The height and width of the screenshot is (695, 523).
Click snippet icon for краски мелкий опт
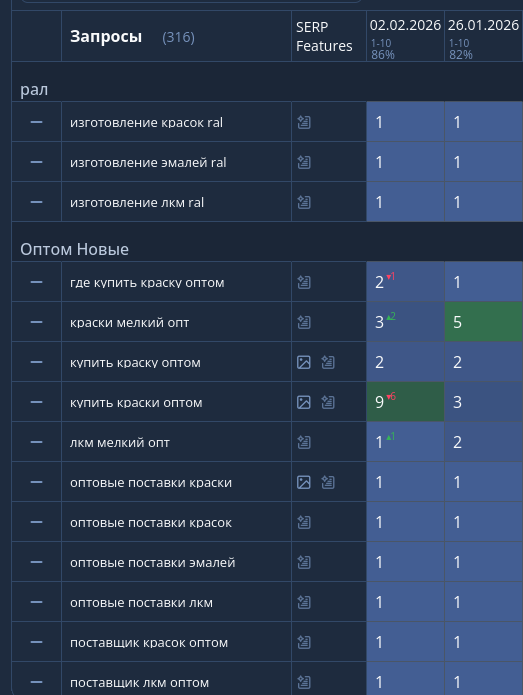click(304, 322)
